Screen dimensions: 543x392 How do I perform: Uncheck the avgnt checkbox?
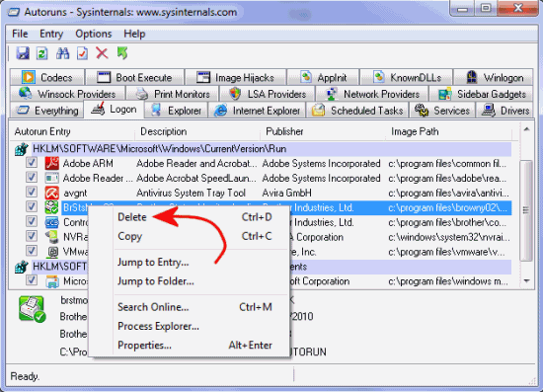click(32, 192)
